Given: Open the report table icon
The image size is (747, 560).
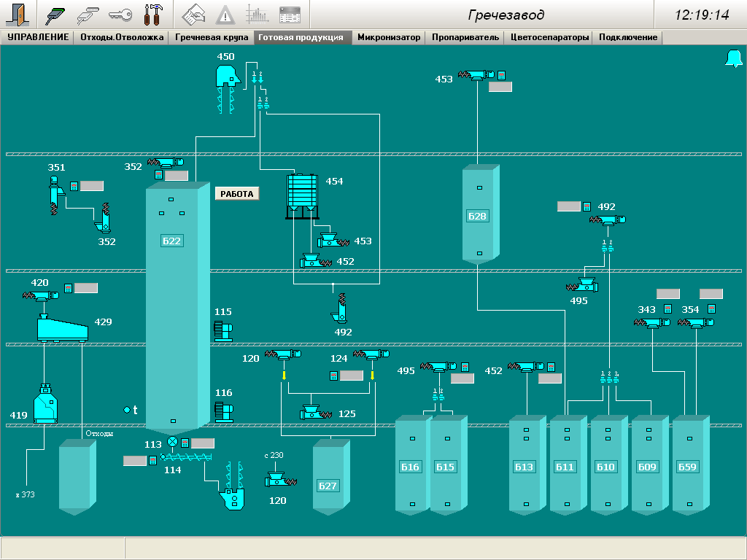Looking at the screenshot, I should pyautogui.click(x=290, y=15).
